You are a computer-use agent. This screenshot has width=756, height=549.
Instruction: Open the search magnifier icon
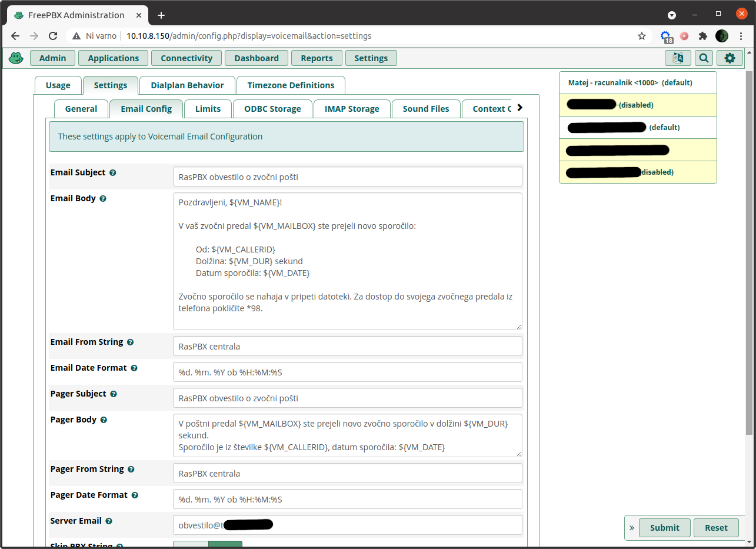tap(704, 58)
